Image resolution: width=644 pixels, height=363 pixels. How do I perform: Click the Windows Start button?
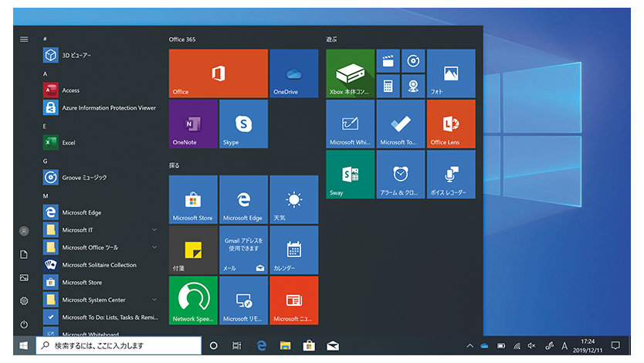(24, 346)
